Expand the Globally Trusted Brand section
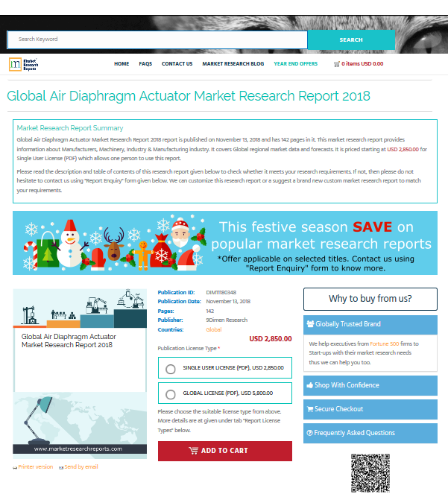Viewport: 448px width, 497px height. coord(370,325)
